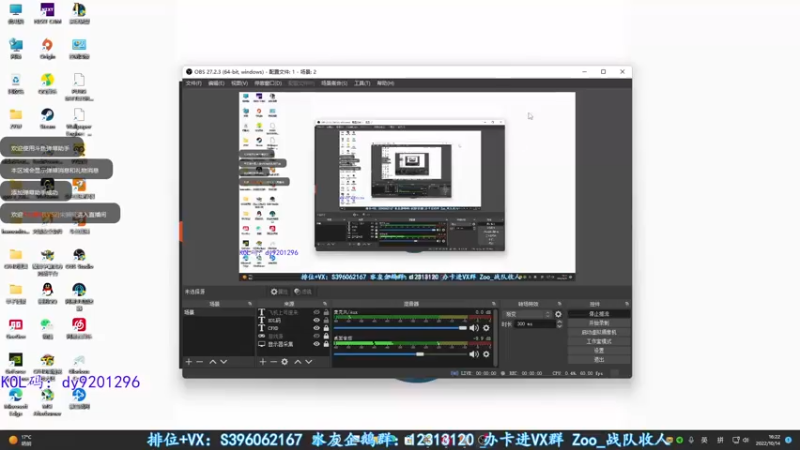
Task: Open the 滤镜 filters button above Sources
Action: coord(303,292)
